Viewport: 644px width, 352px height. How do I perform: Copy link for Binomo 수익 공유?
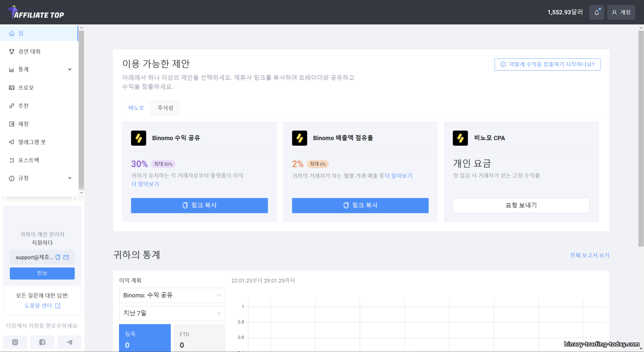[x=199, y=206]
